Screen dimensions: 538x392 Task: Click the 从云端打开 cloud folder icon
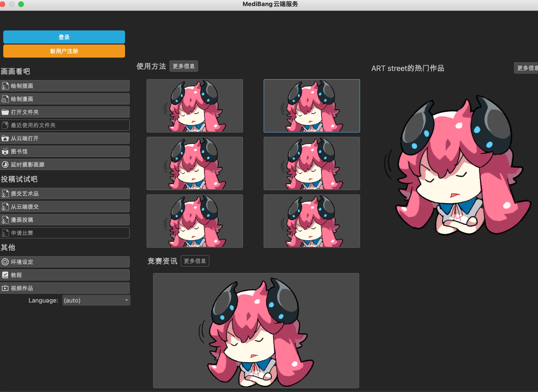[x=5, y=138]
